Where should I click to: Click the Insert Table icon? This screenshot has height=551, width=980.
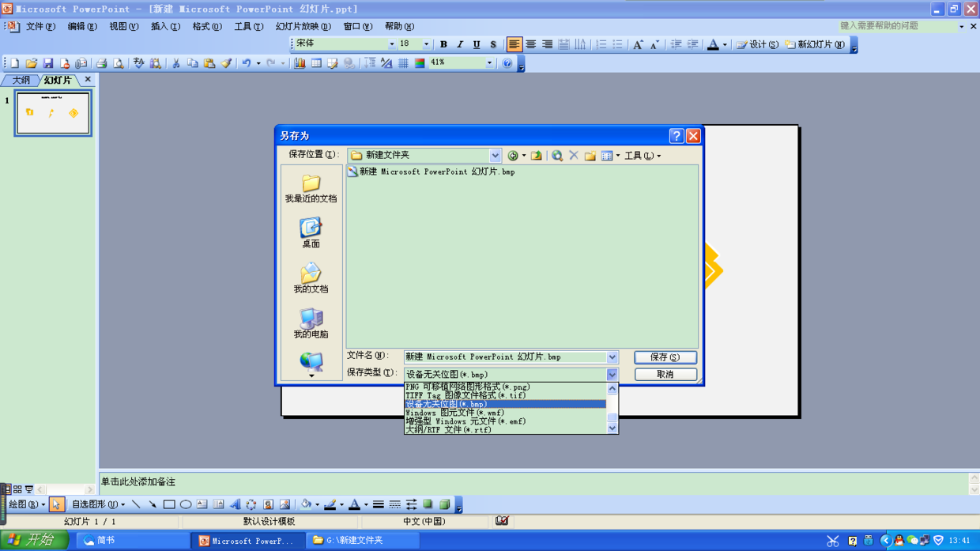316,63
